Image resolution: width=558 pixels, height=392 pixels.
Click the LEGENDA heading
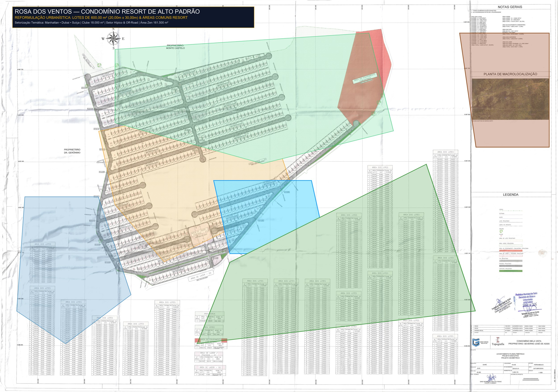[511, 195]
